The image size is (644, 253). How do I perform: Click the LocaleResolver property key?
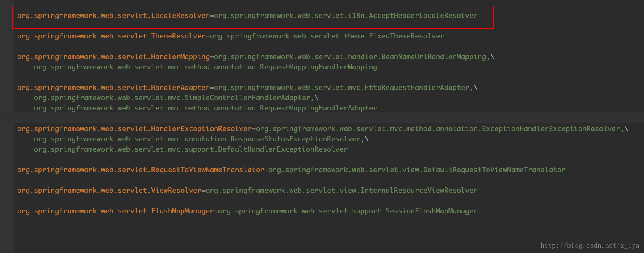[x=113, y=16]
